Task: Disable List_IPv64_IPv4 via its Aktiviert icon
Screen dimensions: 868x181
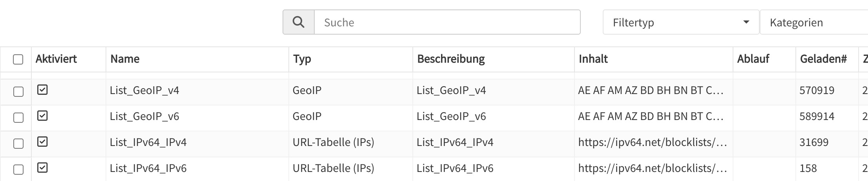Action: tap(42, 142)
